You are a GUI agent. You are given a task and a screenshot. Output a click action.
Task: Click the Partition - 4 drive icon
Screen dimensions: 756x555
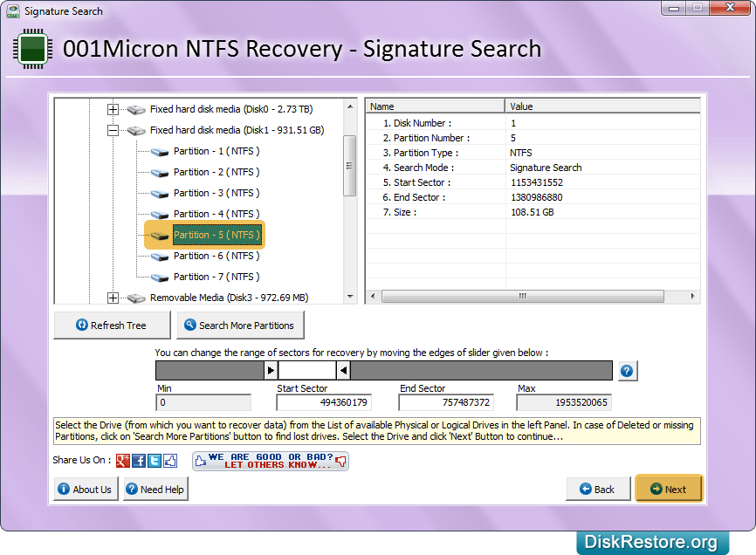(160, 215)
